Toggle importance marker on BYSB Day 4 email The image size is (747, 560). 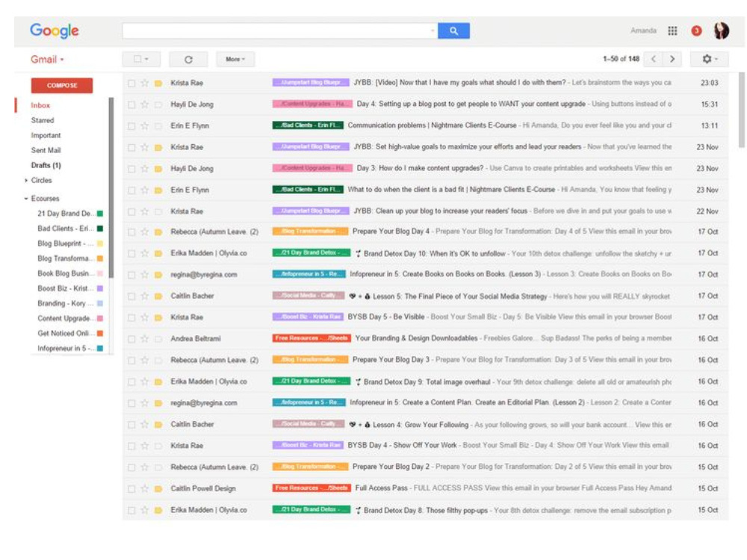pyautogui.click(x=158, y=447)
